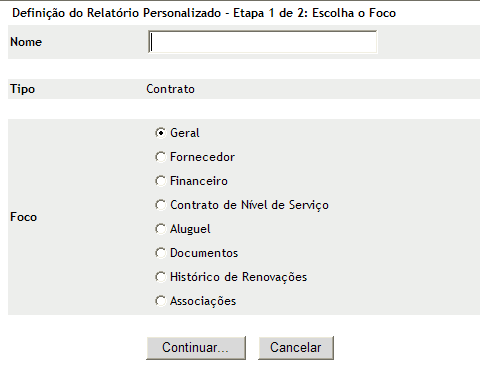Click the Continuar... button

196,348
